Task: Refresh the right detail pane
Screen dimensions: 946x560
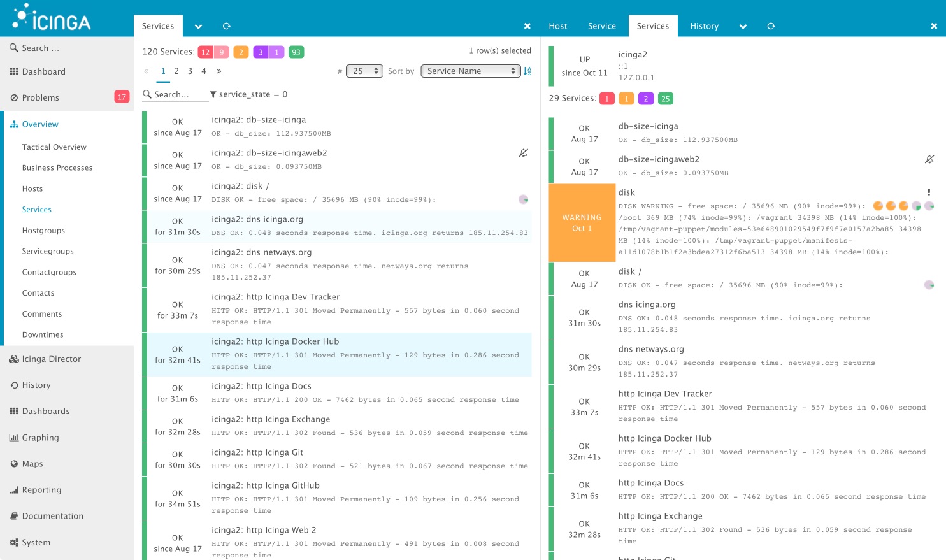Action: pyautogui.click(x=771, y=26)
